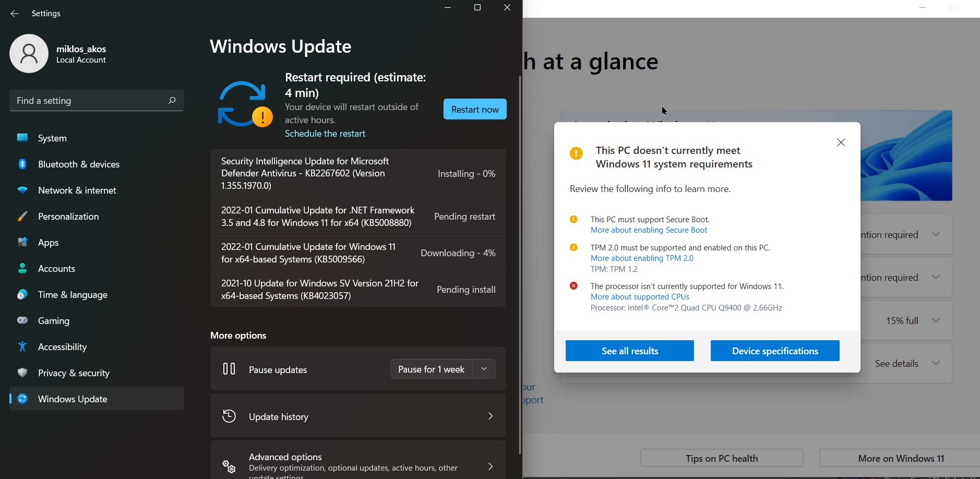Expand the first attention required row in PC Health

pos(936,234)
